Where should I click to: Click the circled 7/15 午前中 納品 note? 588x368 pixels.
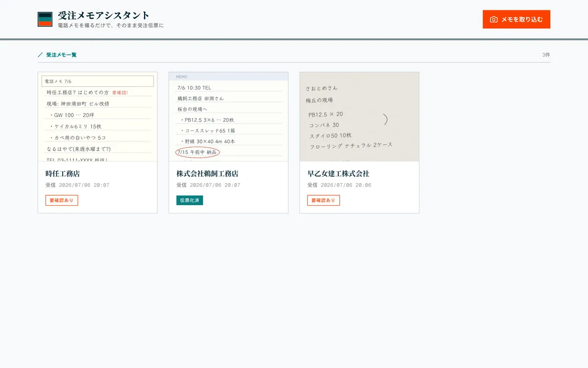point(197,152)
